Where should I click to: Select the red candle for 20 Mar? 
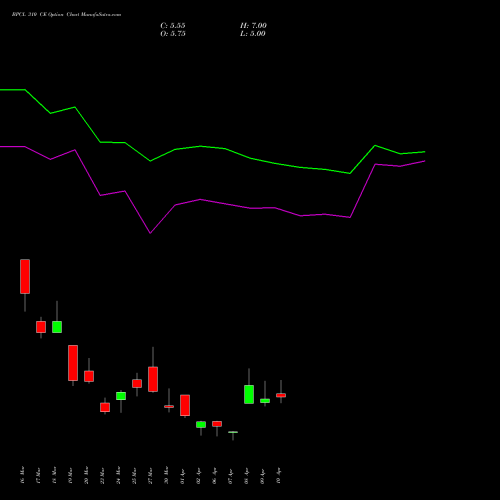pos(89,376)
